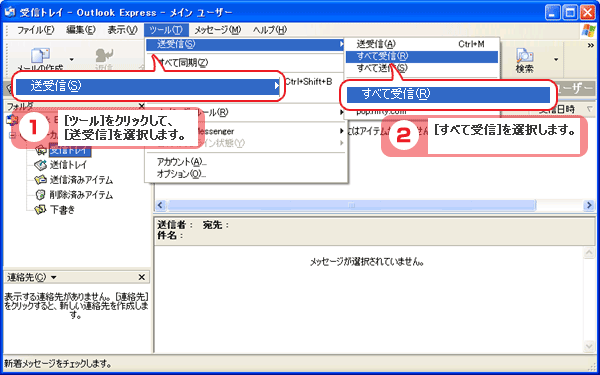This screenshot has width=600, height=375.
Task: Show more toolbar buttons via » chevron
Action: [590, 45]
